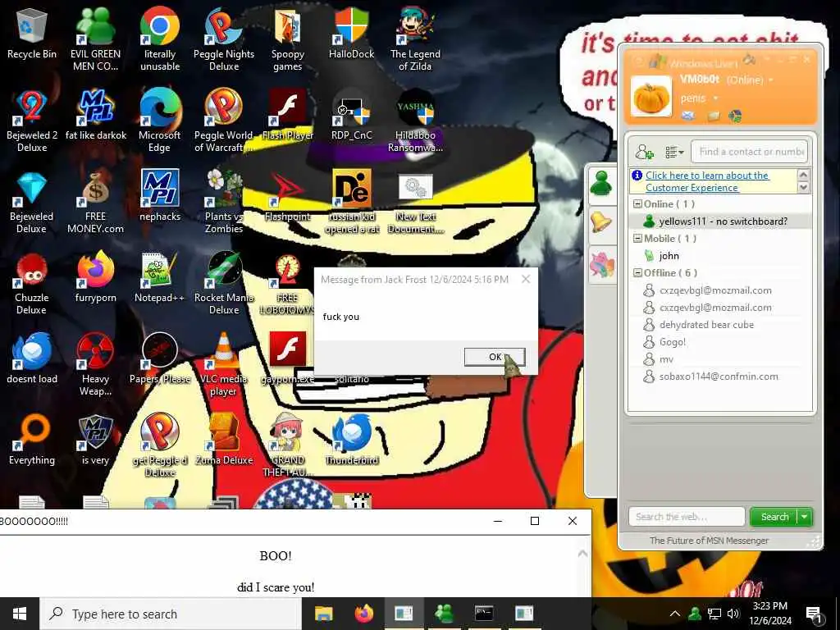
Task: Select the Peggle World of Warcraft icon
Action: coord(224,121)
